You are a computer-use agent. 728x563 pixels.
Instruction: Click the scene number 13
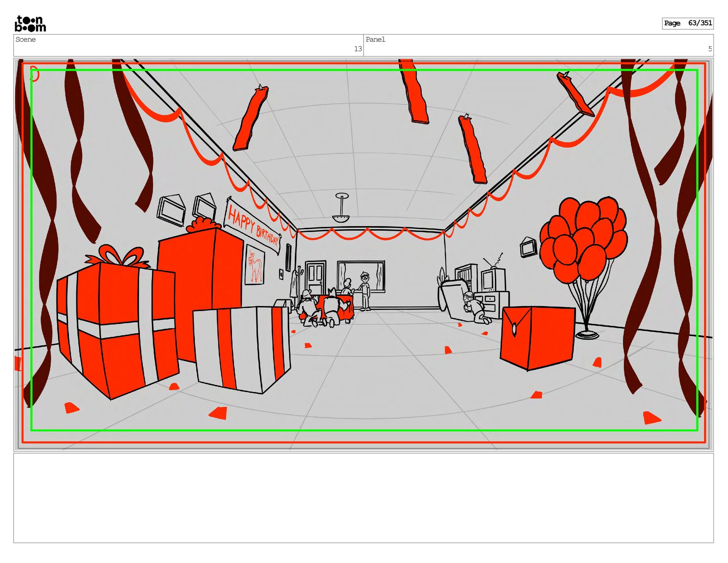(x=358, y=49)
